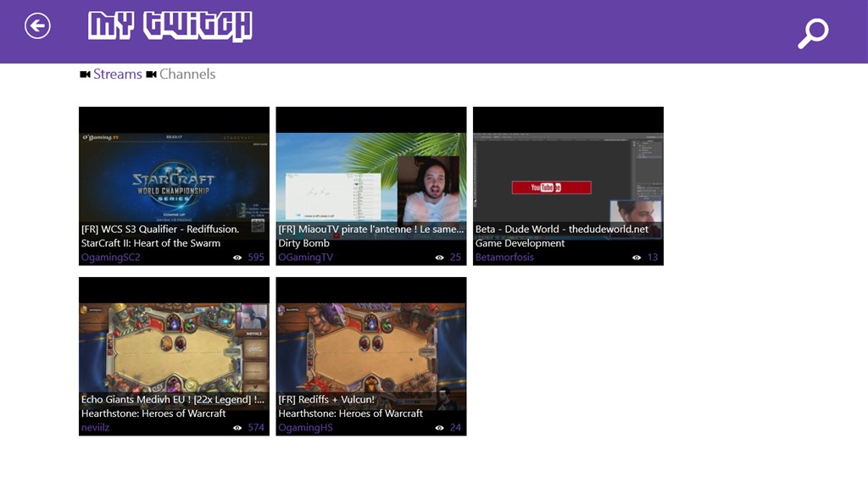
Task: Click 'Hearthstone: Heroes of Warcraft' under neviilz stream
Action: pos(153,413)
